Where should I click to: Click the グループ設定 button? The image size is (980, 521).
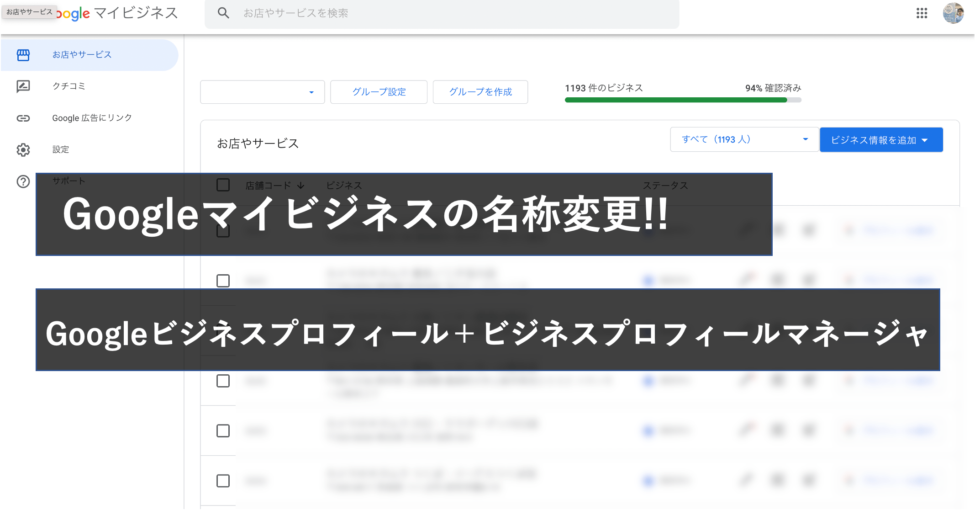coord(379,92)
